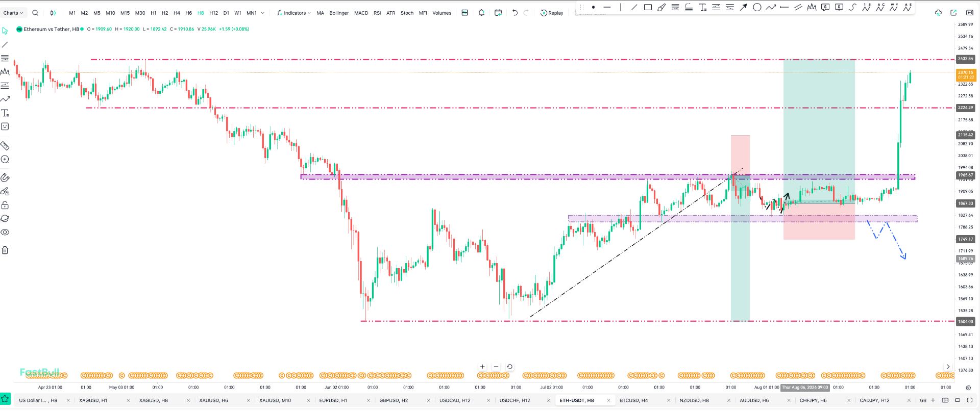Toggle the lock drawings padlock icon

[5, 205]
